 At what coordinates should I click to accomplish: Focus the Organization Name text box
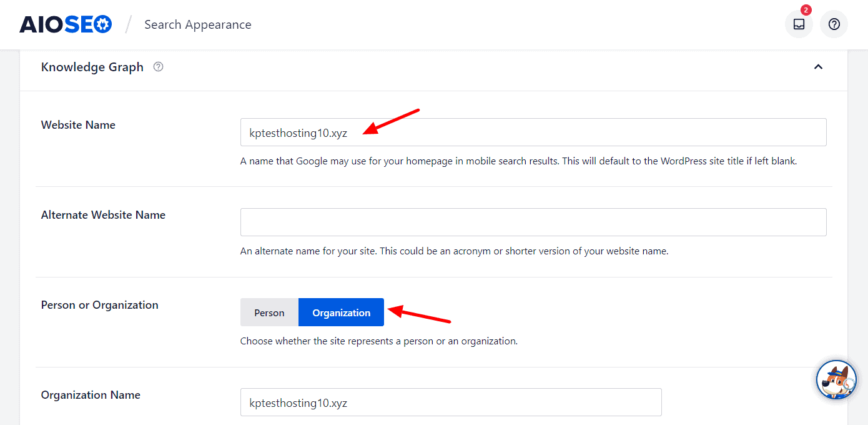click(x=450, y=402)
